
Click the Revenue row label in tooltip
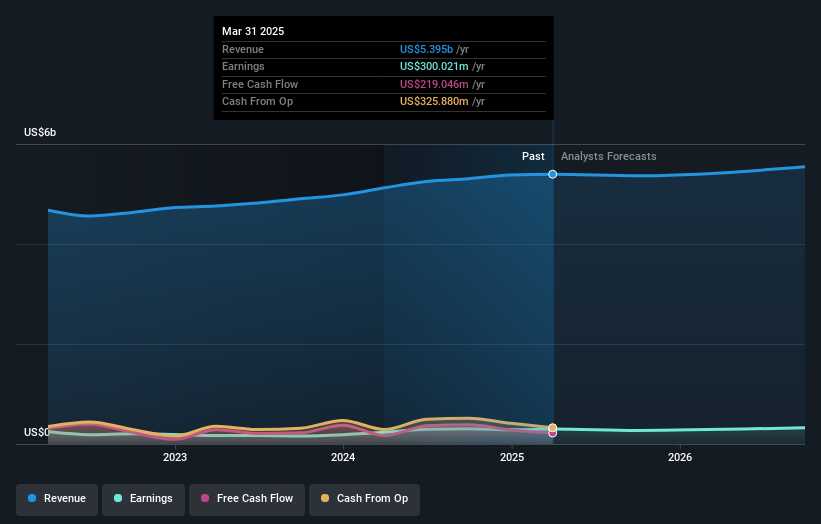pos(243,49)
